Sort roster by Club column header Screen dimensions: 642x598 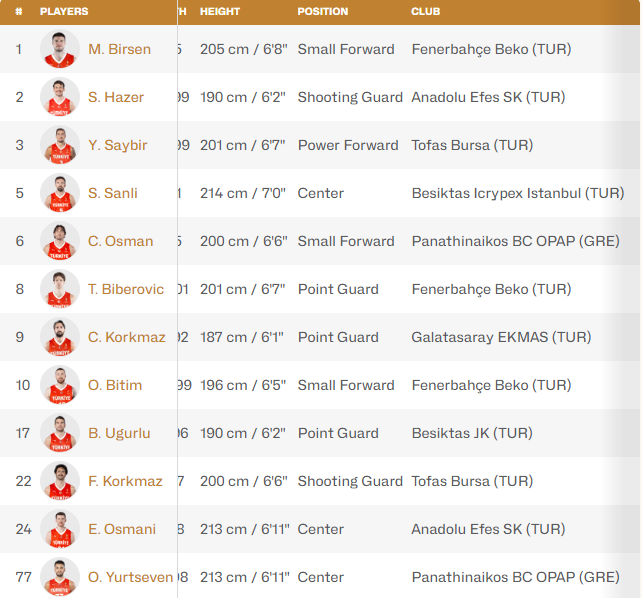(426, 12)
